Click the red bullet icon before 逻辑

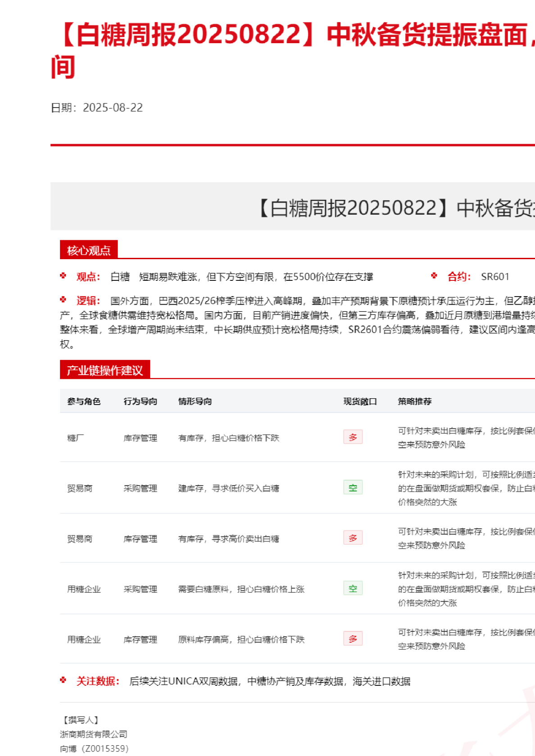(63, 300)
